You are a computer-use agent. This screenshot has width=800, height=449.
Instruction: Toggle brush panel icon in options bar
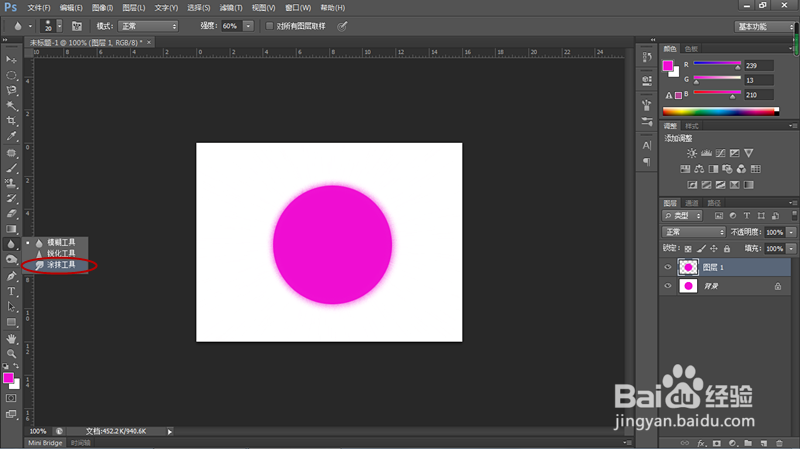[x=77, y=26]
